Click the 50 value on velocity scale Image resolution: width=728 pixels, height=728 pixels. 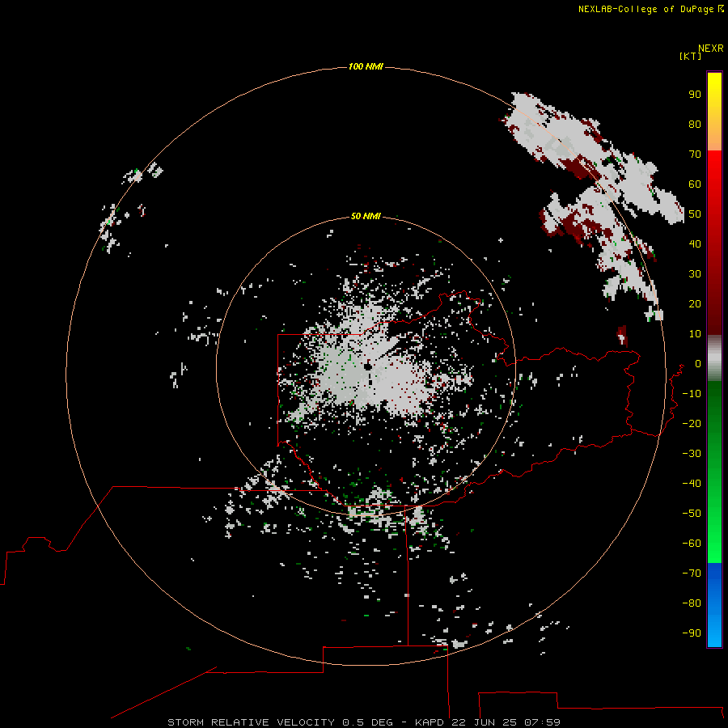[695, 214]
